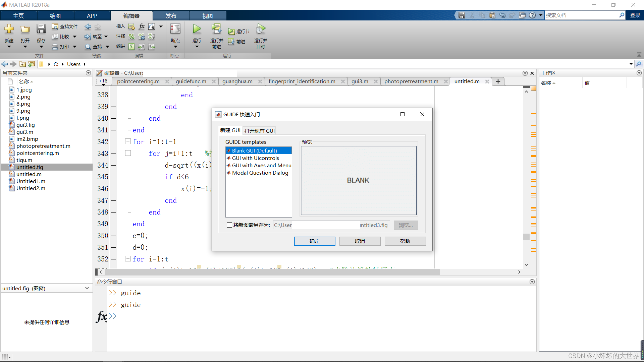Click the Find Files icon
Image resolution: width=644 pixels, height=362 pixels.
coord(55,26)
